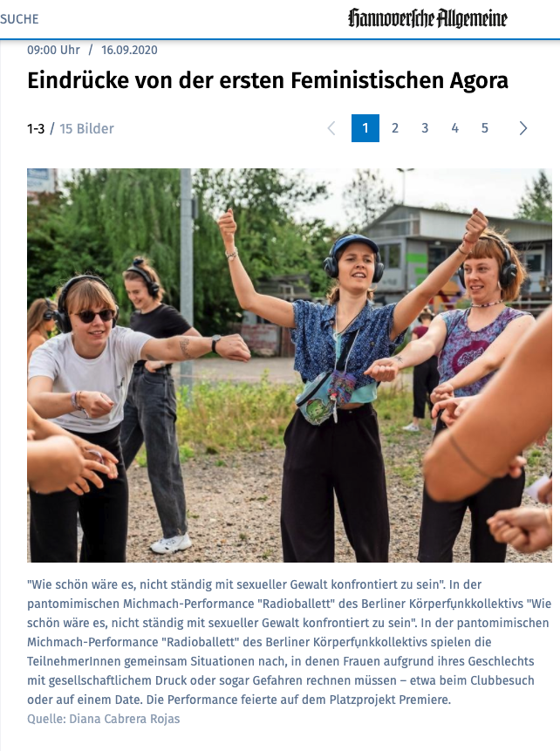Image resolution: width=560 pixels, height=751 pixels.
Task: Click the Quelle: Diana Cabrera Rojas credit
Action: [104, 719]
